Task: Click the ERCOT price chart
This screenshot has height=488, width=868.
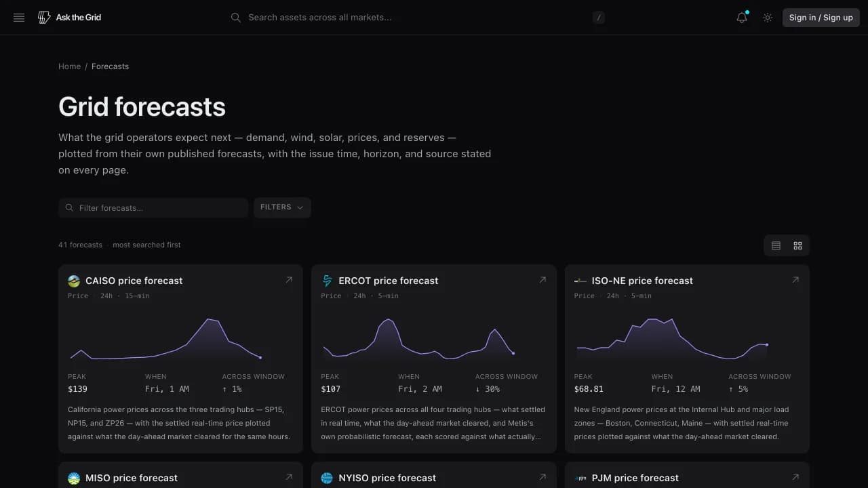Action: pyautogui.click(x=418, y=338)
